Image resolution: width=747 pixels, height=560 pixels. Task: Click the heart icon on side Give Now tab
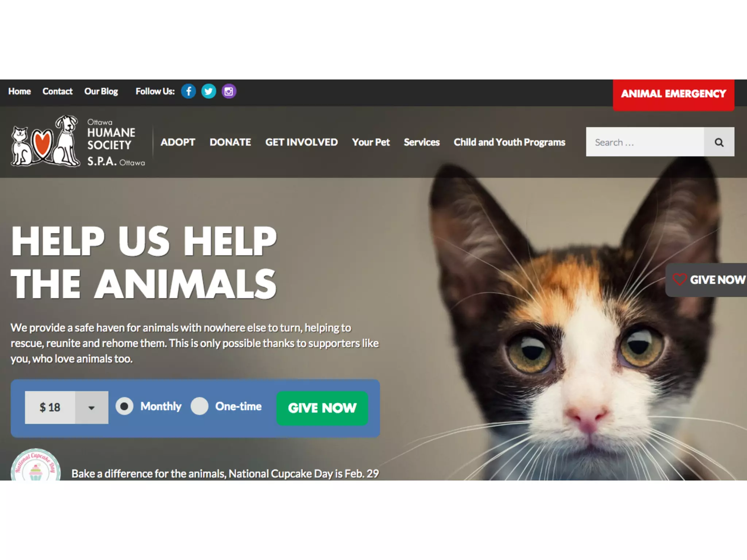(680, 279)
